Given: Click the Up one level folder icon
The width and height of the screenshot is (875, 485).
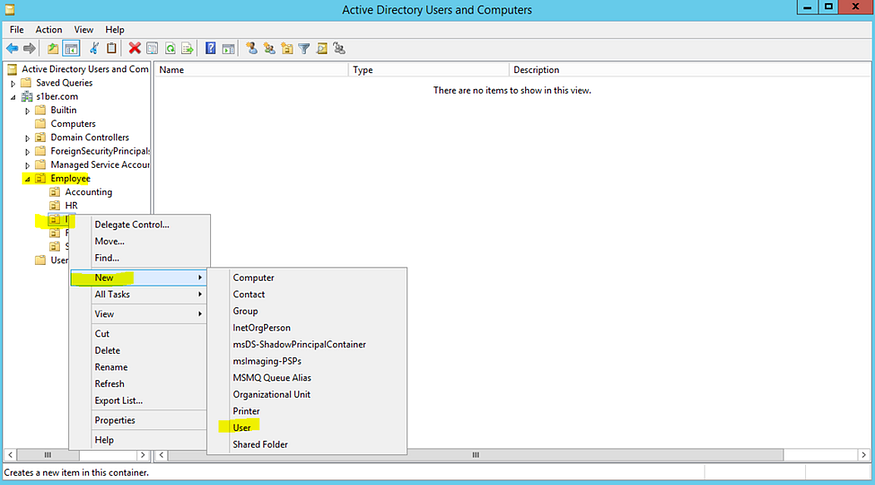Looking at the screenshot, I should click(52, 49).
